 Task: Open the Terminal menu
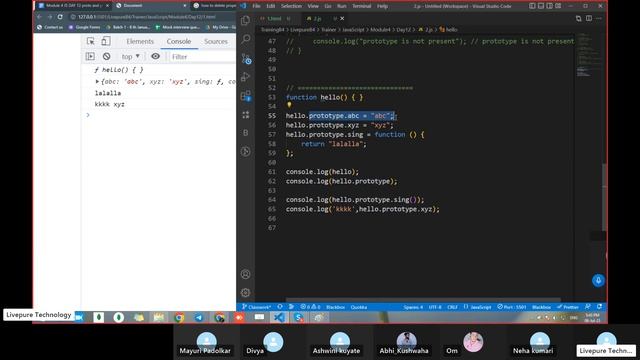[x=362, y=6]
